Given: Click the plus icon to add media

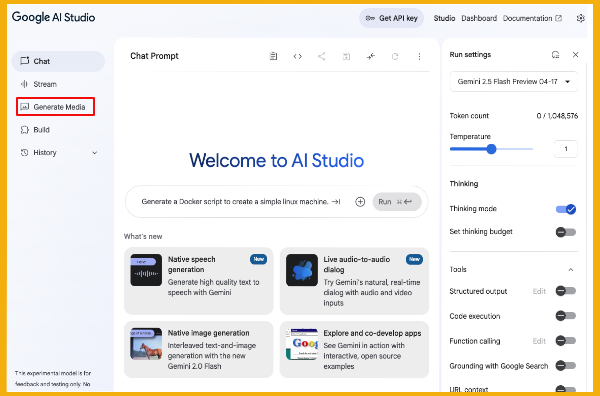Looking at the screenshot, I should point(360,202).
